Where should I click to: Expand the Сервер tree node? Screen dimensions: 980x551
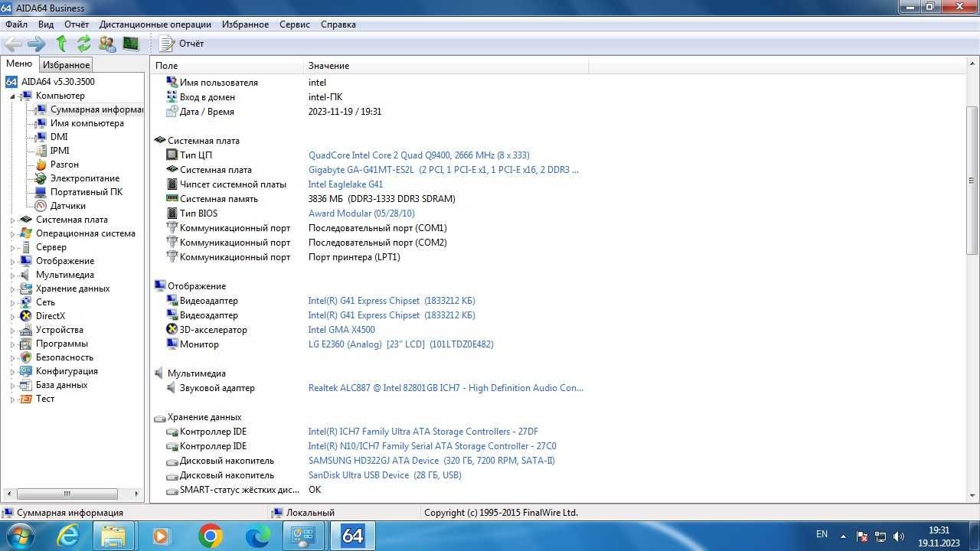point(12,247)
